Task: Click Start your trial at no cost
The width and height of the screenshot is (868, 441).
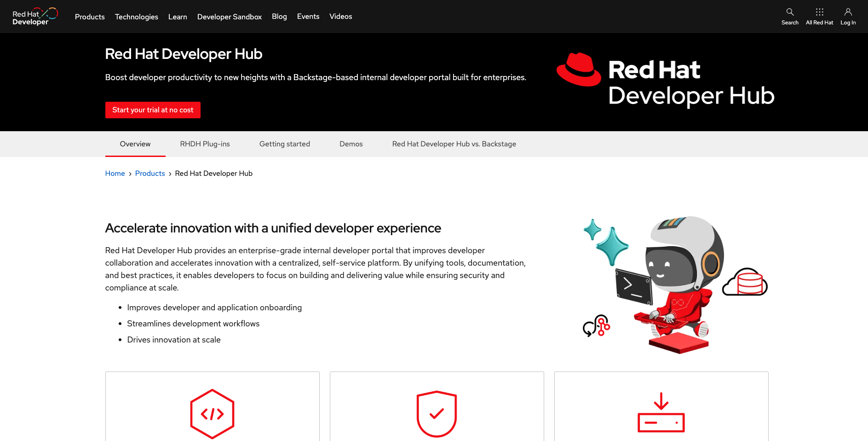Action: point(152,110)
